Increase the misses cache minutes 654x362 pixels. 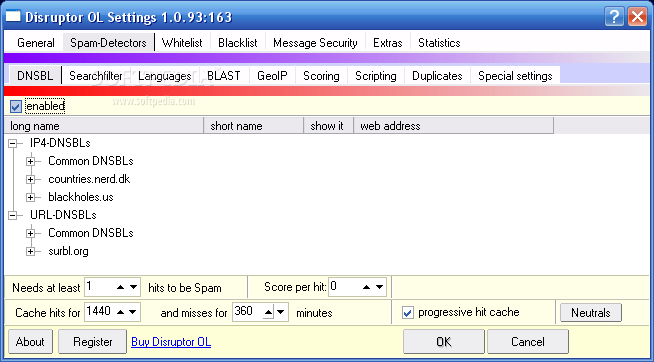pos(268,312)
